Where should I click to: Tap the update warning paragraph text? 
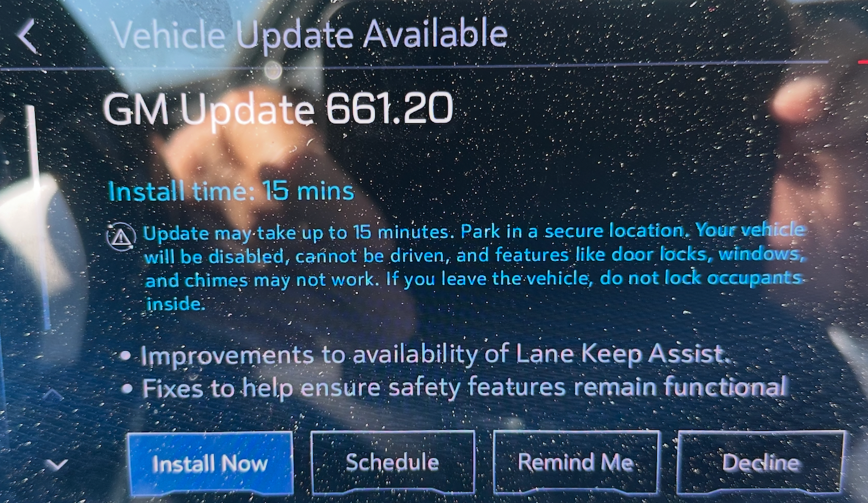pyautogui.click(x=474, y=267)
